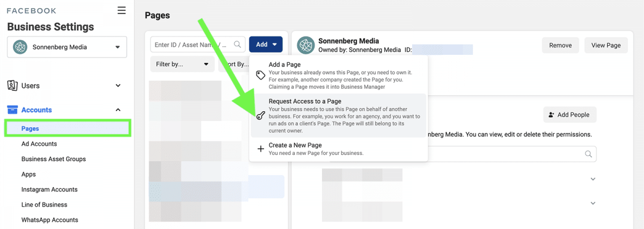The height and width of the screenshot is (229, 644).
Task: Expand the Users section chevron
Action: 119,85
